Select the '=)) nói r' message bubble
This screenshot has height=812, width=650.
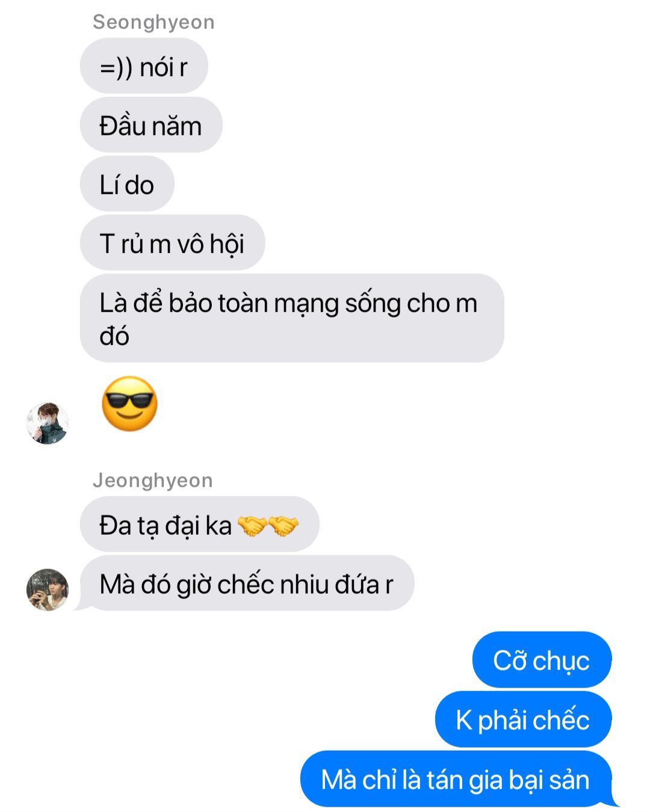tap(144, 66)
